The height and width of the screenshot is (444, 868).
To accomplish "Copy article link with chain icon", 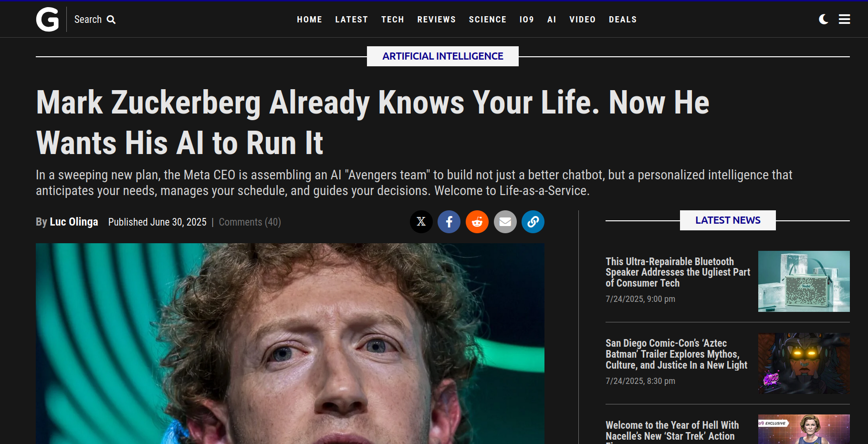I will [x=533, y=222].
